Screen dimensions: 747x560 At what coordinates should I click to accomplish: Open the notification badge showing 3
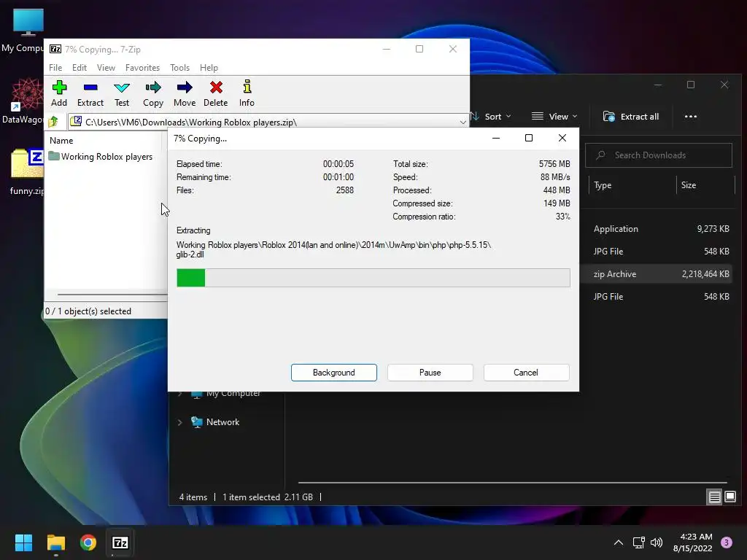(x=727, y=542)
